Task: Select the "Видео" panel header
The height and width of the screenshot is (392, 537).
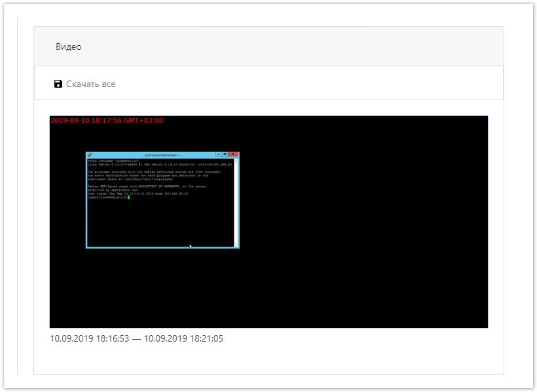Action: point(69,46)
